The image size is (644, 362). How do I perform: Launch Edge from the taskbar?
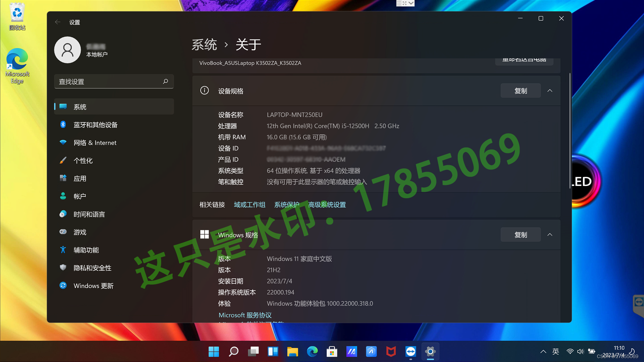(x=312, y=352)
